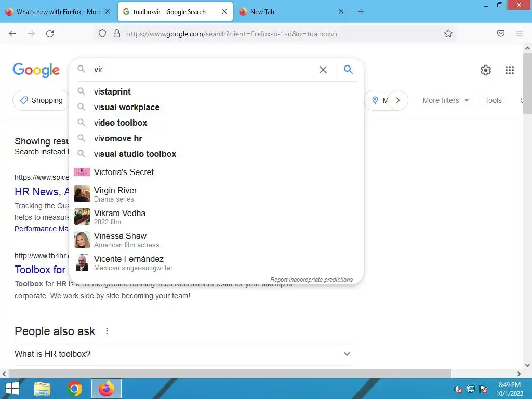Click into the Google search input
This screenshot has height=399, width=532.
click(x=204, y=70)
